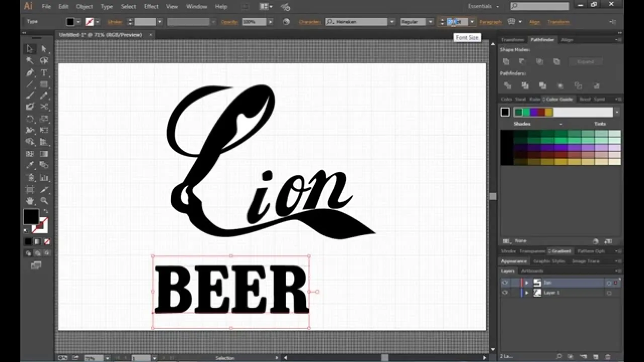This screenshot has height=362, width=644.
Task: Switch to the Align panel tab
Action: 567,40
